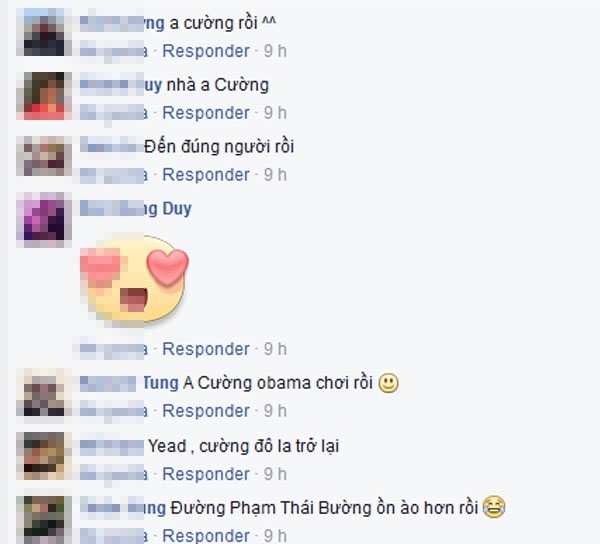Click the '9 h' timestamp of the 'nhà a Cường' comment

point(275,113)
